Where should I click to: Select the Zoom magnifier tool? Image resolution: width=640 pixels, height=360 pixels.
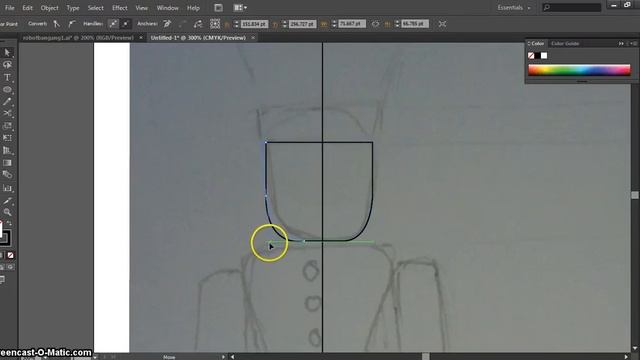(7, 212)
